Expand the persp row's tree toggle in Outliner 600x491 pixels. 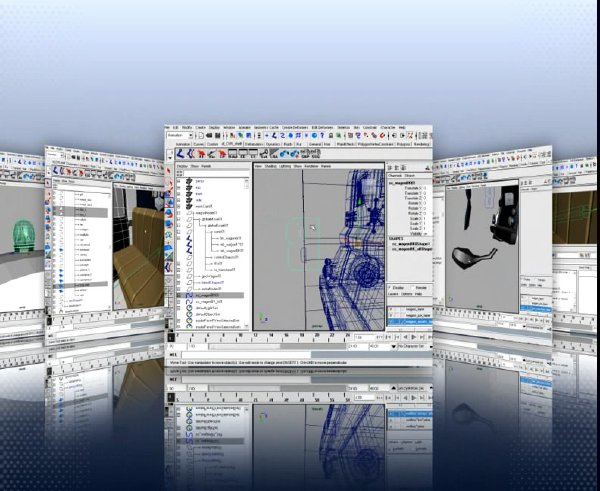pos(179,181)
